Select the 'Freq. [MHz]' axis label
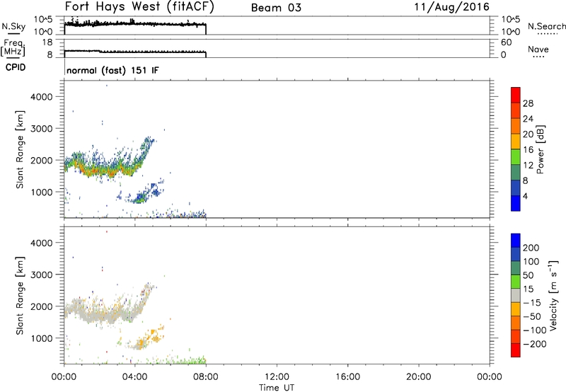Image resolution: width=566 pixels, height=392 pixels. coord(13,48)
